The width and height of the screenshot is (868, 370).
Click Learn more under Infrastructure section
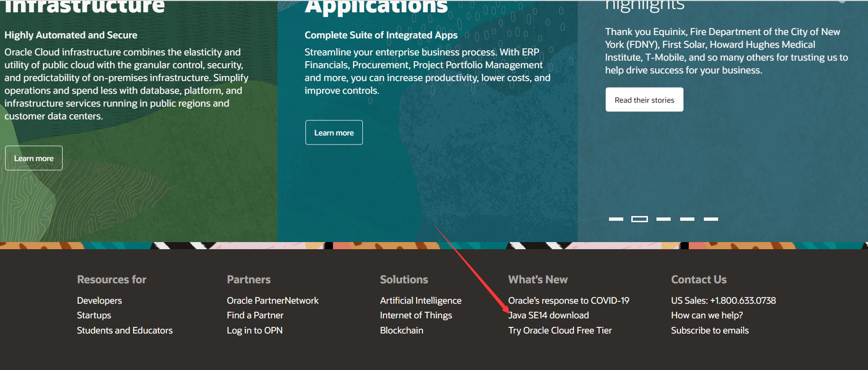[34, 158]
